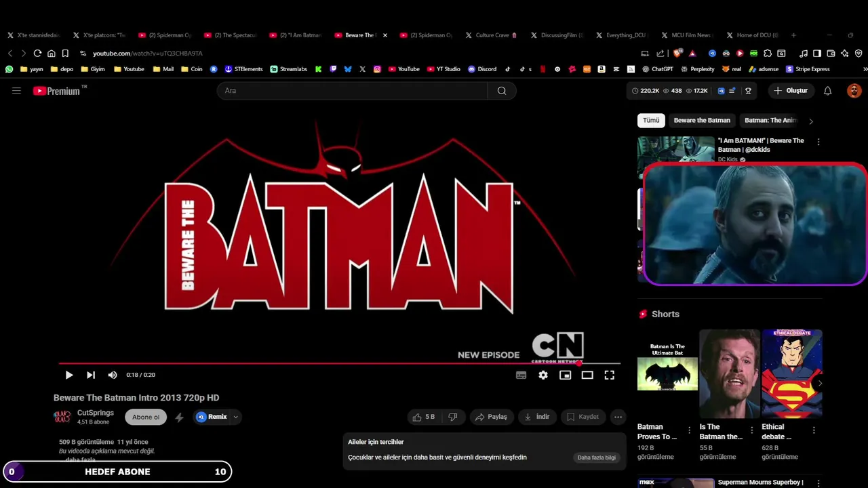Subscribe with the Abone ol button
This screenshot has width=868, height=488.
coord(146,417)
